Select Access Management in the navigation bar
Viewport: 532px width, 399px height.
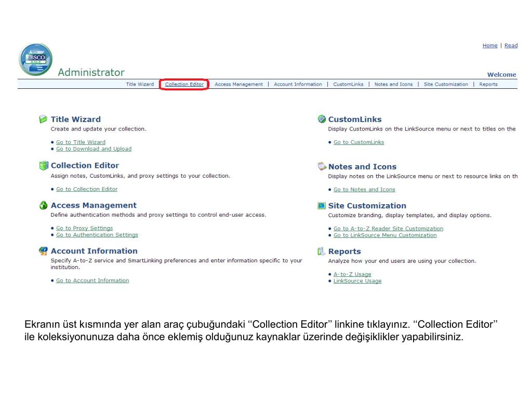(x=238, y=84)
